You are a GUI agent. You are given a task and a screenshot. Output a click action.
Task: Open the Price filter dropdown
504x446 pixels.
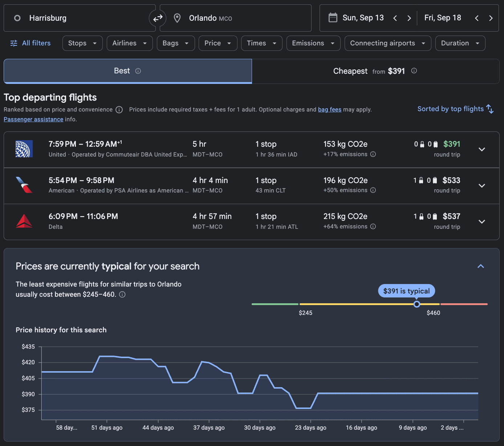click(x=218, y=43)
